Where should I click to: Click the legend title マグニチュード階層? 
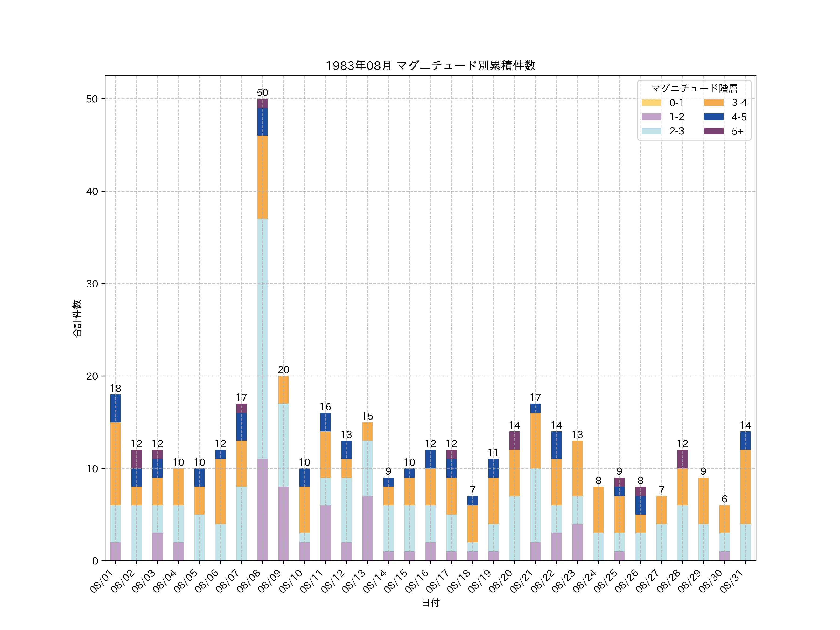[694, 88]
